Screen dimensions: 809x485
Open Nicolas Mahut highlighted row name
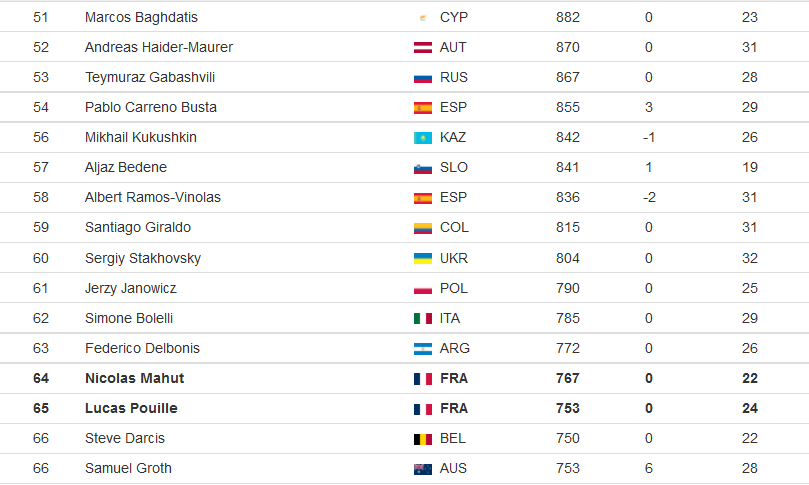134,378
